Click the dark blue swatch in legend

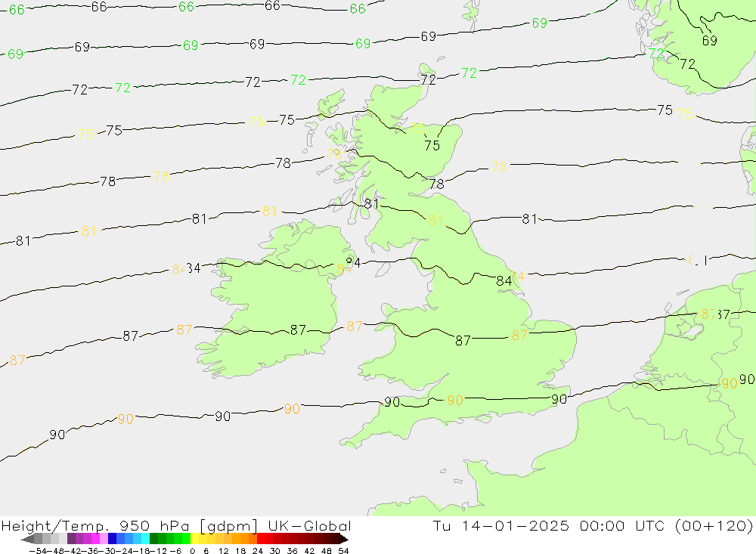[112, 539]
